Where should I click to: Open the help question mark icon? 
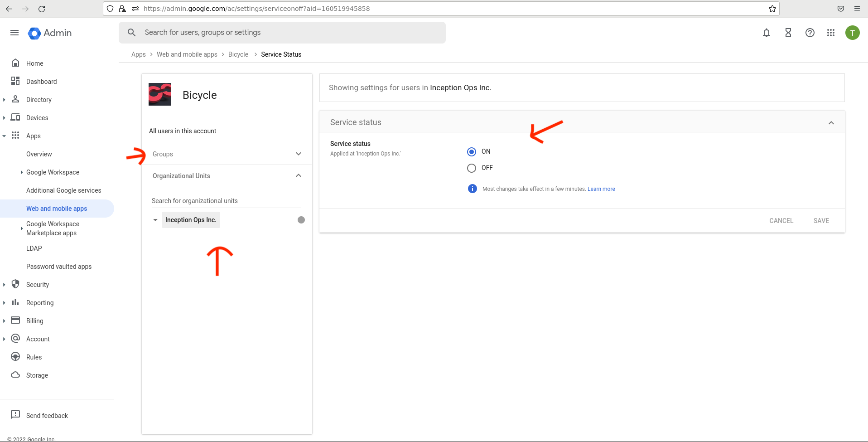pyautogui.click(x=810, y=33)
